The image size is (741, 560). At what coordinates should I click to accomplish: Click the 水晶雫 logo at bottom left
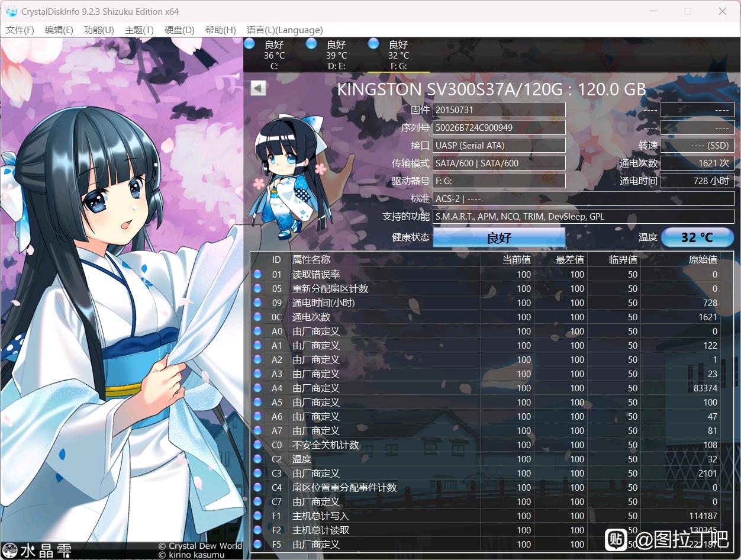(x=38, y=551)
